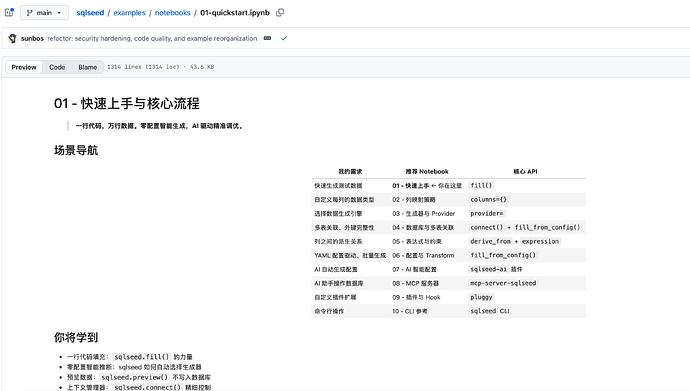View the green commit status checkmark
This screenshot has height=391, width=690.
click(x=284, y=38)
